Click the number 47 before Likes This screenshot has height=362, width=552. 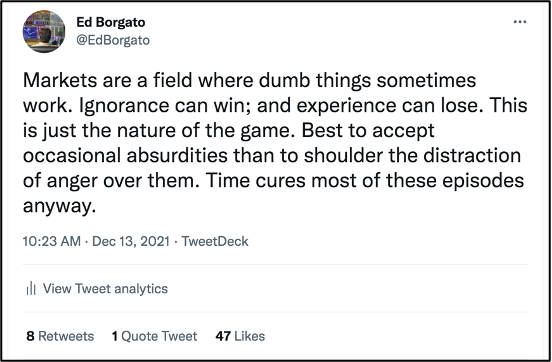coord(223,336)
